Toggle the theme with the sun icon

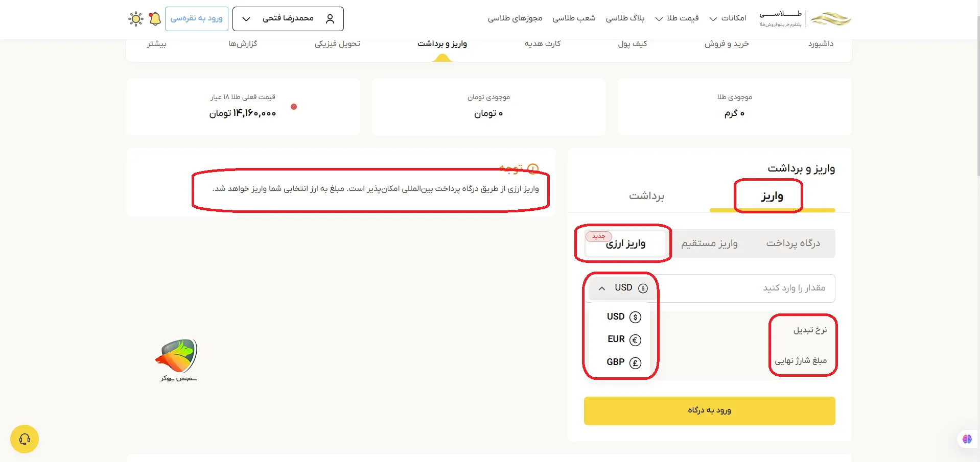[x=135, y=18]
